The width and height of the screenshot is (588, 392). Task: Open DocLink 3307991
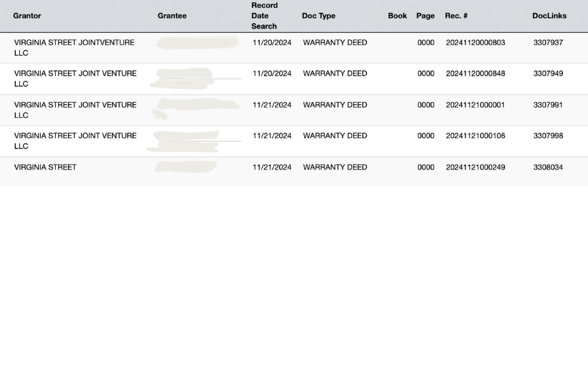tap(548, 105)
